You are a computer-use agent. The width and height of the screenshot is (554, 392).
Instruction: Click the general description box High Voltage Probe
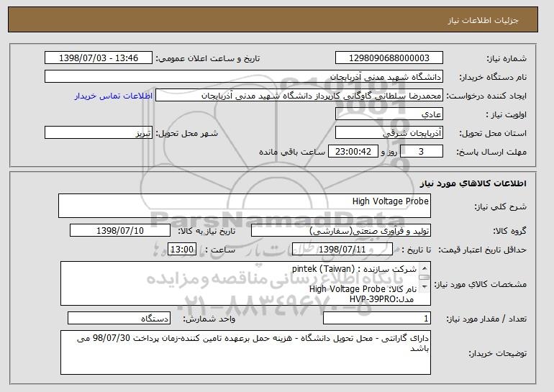(245, 206)
